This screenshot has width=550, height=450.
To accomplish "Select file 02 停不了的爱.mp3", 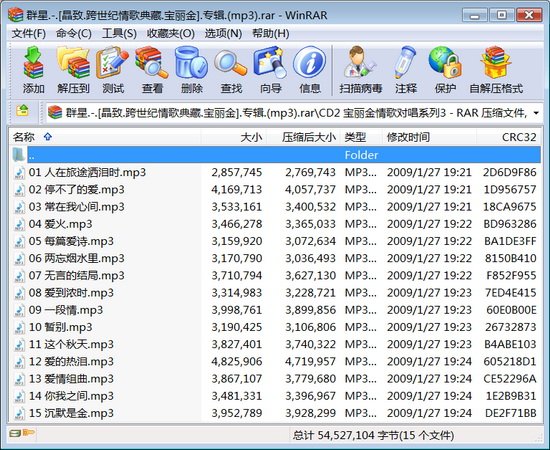I will [276, 190].
